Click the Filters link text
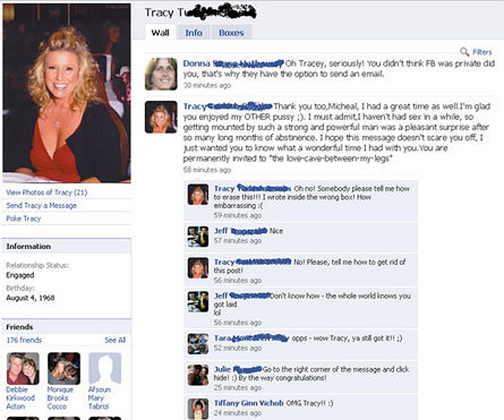Image resolution: width=504 pixels, height=420 pixels. point(482,52)
